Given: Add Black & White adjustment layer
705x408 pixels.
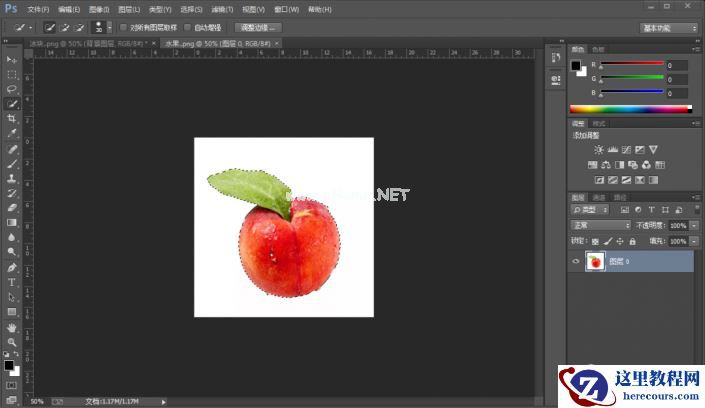Looking at the screenshot, I should click(620, 165).
